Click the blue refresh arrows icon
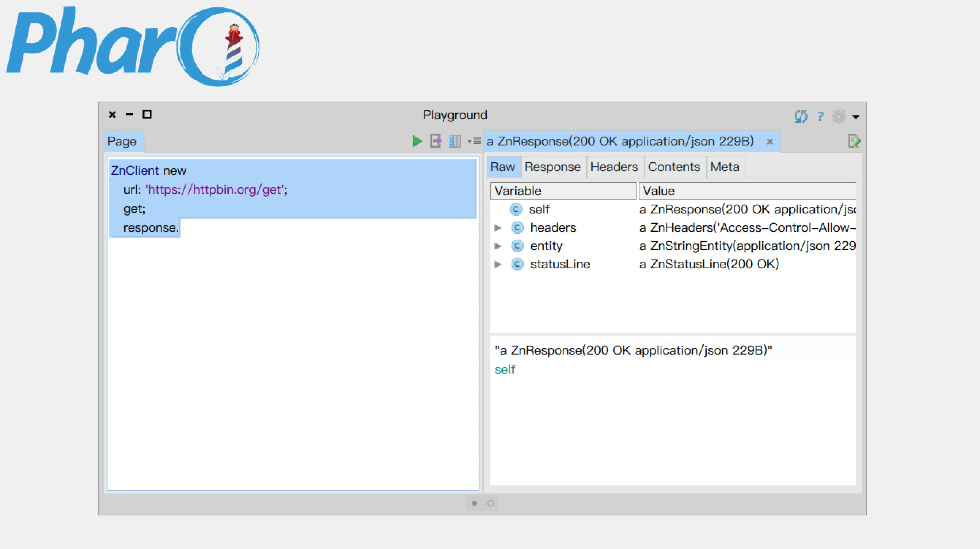Image resolution: width=980 pixels, height=549 pixels. coord(801,116)
